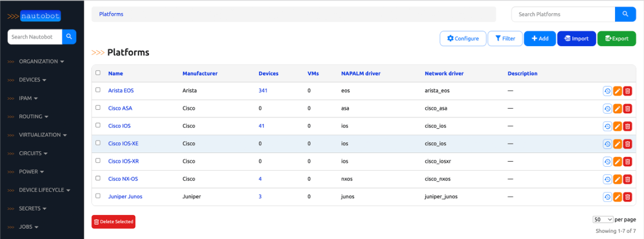This screenshot has width=644, height=239.
Task: Delete the Arista EOS platform
Action: click(x=627, y=91)
